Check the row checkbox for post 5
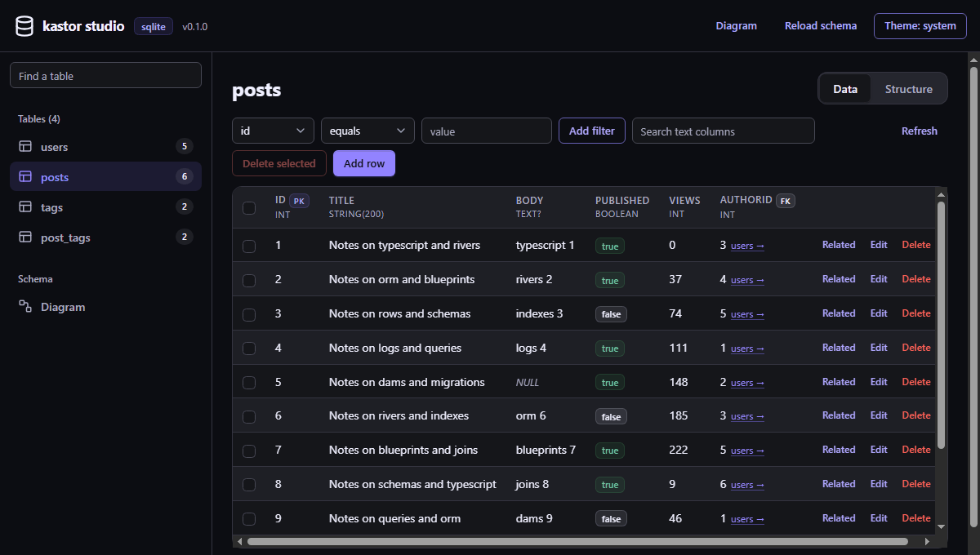Screen dimensions: 980x555 coord(249,383)
